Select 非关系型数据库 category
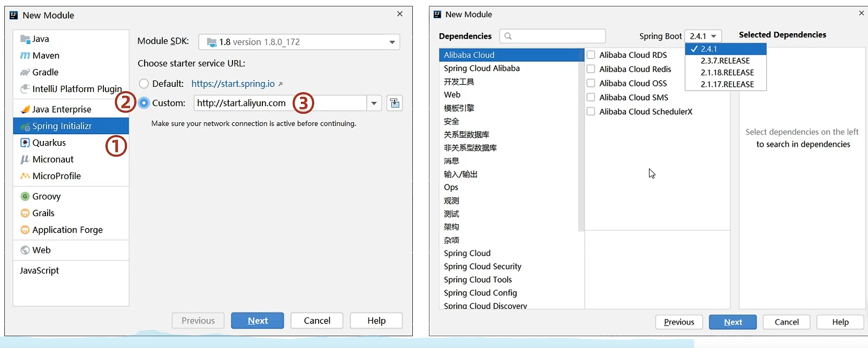Screen dimensions: 868x348 pyautogui.click(x=509, y=147)
